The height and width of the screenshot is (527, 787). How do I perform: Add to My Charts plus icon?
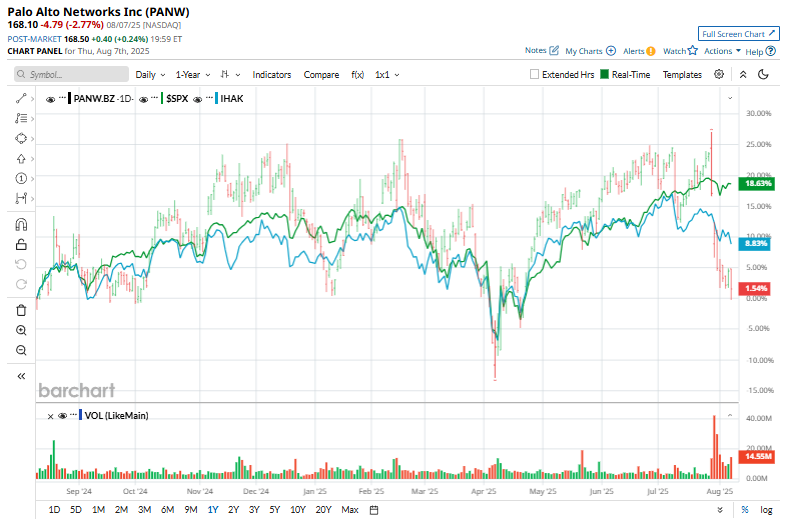tap(611, 51)
